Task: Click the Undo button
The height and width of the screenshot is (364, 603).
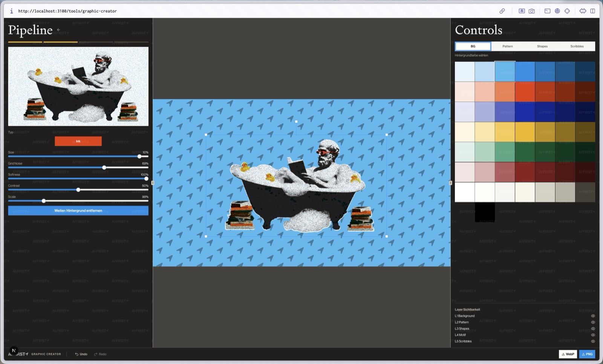Action: pos(81,354)
